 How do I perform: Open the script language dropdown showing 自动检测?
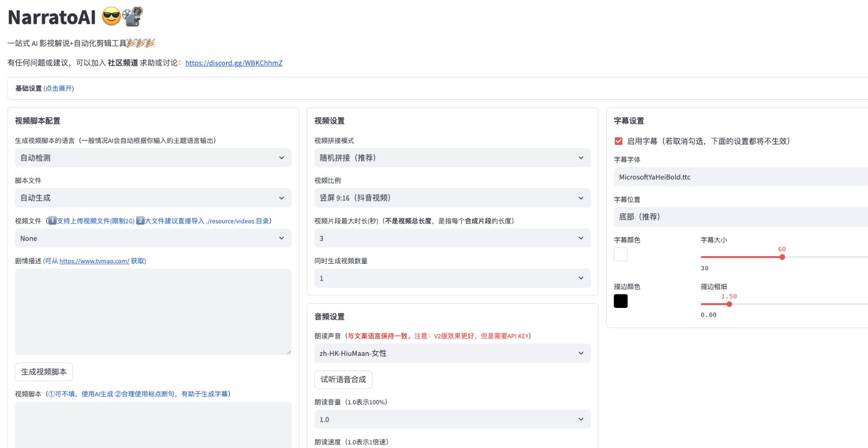click(x=153, y=158)
